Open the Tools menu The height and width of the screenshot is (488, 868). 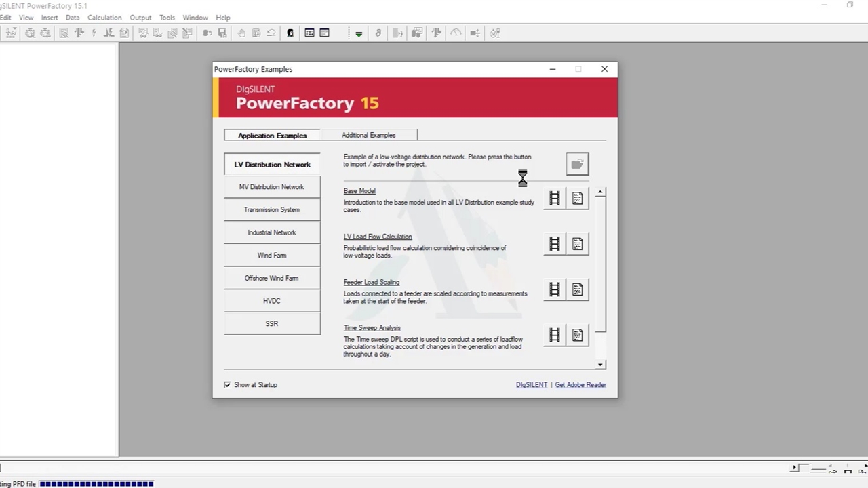pyautogui.click(x=167, y=18)
